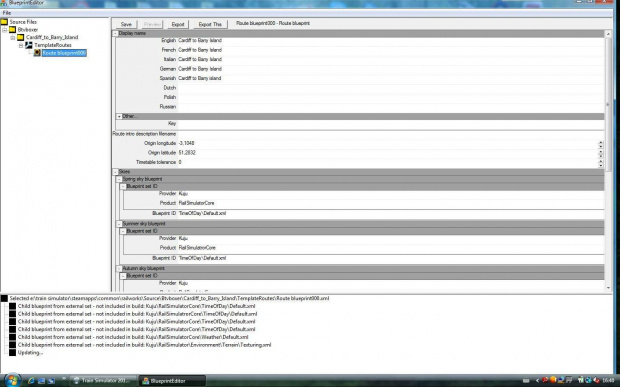Click the English display name field
620x387 pixels.
coord(391,40)
